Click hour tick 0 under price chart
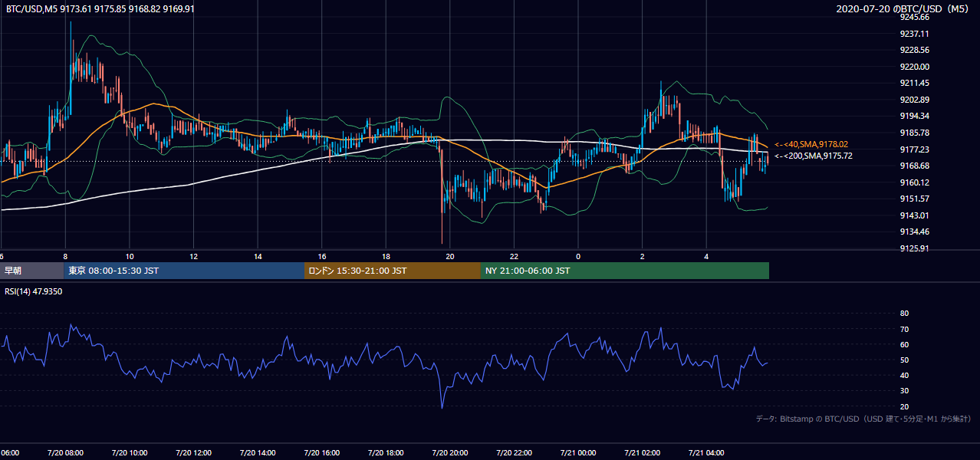The width and height of the screenshot is (980, 460). [x=578, y=256]
